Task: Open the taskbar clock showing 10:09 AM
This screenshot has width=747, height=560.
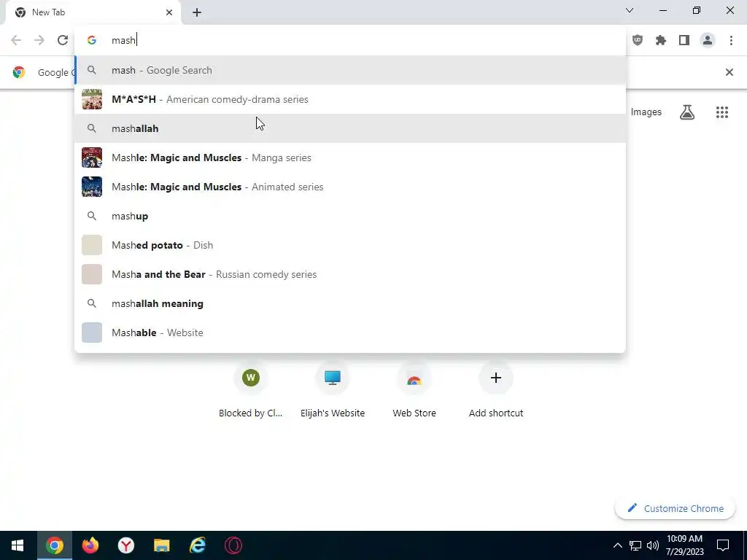Action: pyautogui.click(x=684, y=545)
